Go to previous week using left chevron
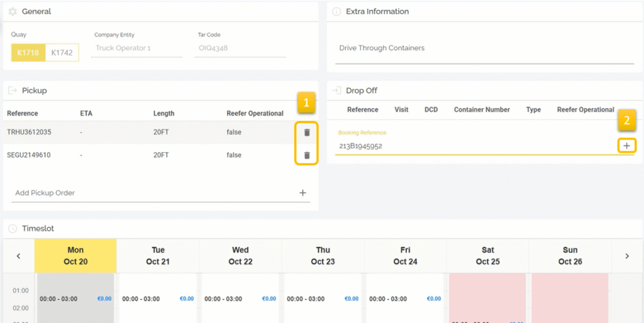This screenshot has height=323, width=644. click(18, 256)
